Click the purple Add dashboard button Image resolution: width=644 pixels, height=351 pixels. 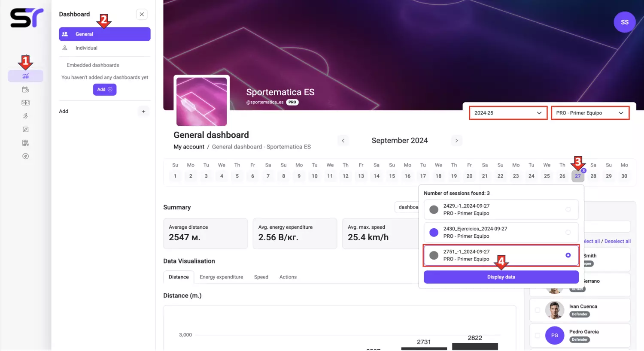105,89
